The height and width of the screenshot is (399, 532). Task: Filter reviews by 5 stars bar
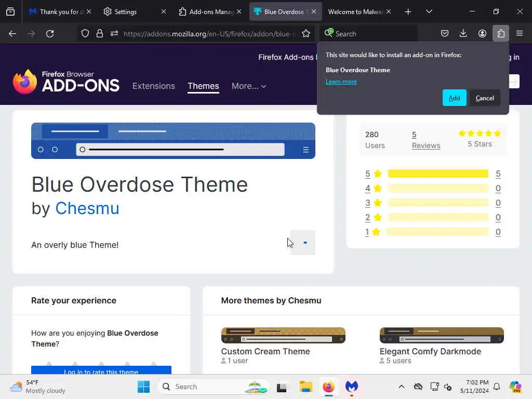(438, 174)
